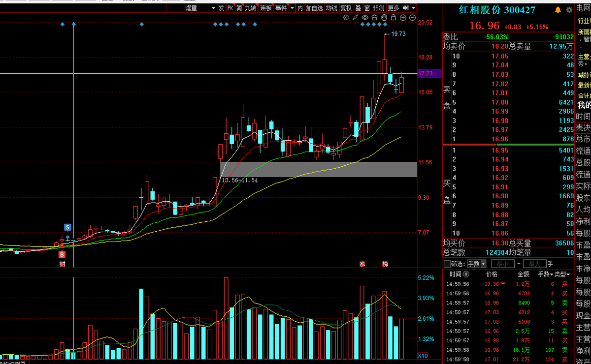Click the 均卖价 value 18.20
This screenshot has height=364, width=591.
[x=500, y=46]
